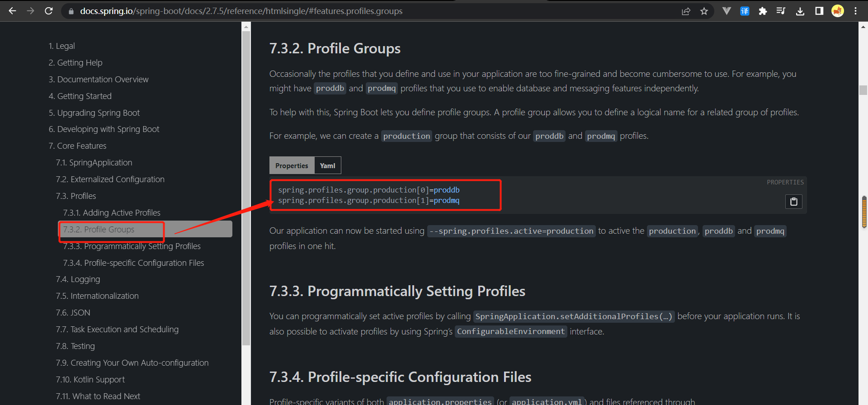Click the 7.3.2. Profile Groups heading

pyautogui.click(x=335, y=48)
